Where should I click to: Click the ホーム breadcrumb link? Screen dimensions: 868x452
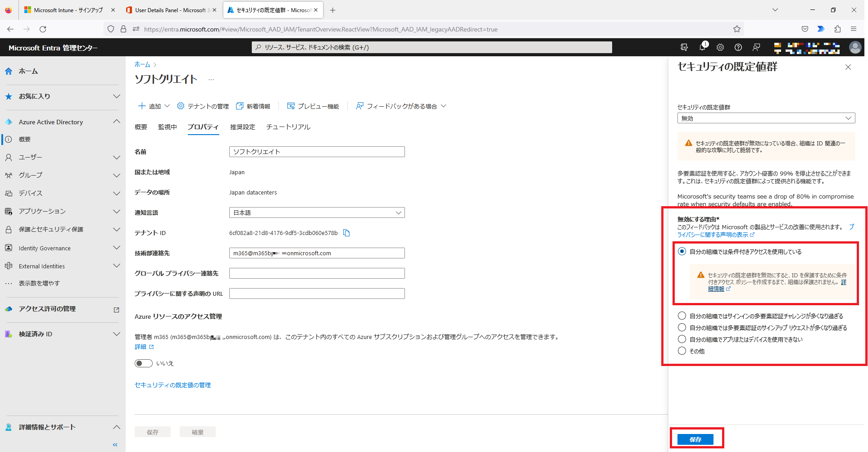[142, 64]
